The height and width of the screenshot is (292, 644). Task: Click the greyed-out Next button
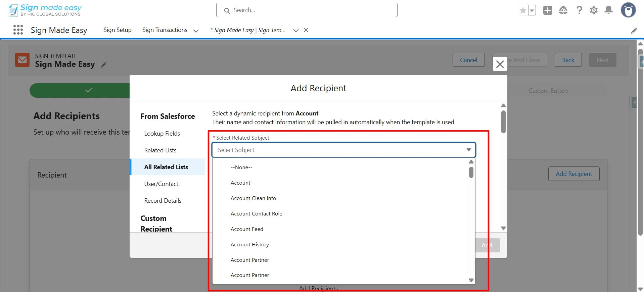point(602,60)
